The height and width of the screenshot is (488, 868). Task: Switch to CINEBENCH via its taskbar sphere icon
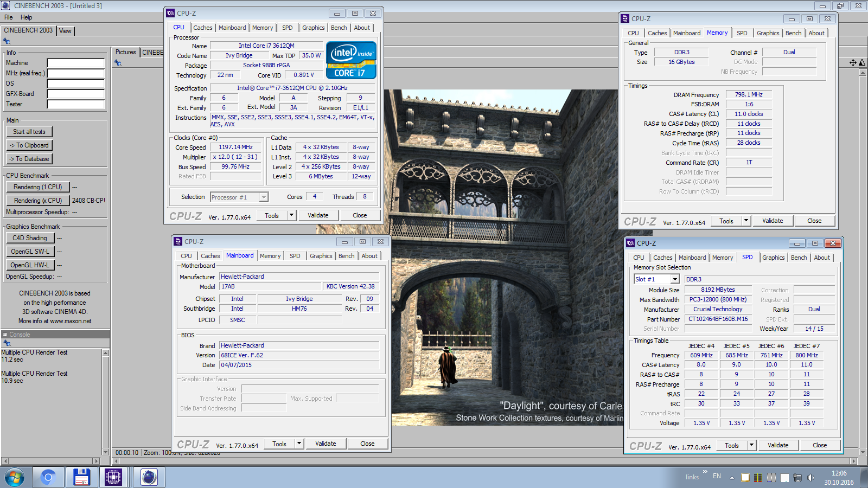coord(149,477)
